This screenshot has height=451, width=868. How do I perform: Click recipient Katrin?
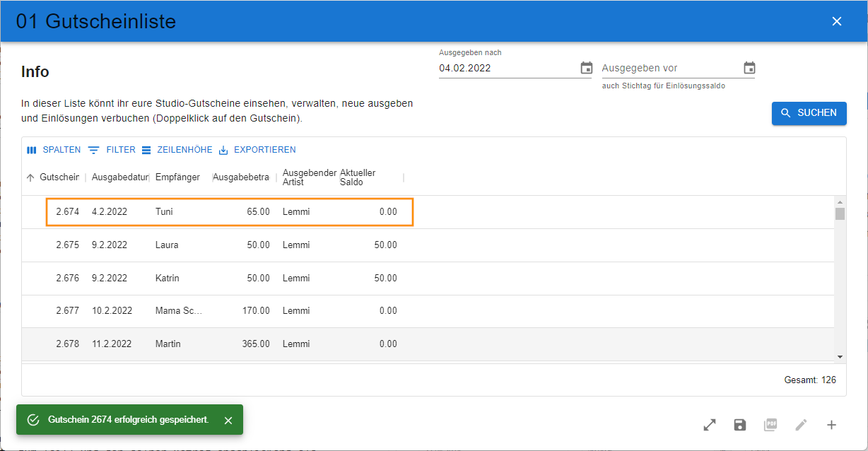click(x=168, y=278)
